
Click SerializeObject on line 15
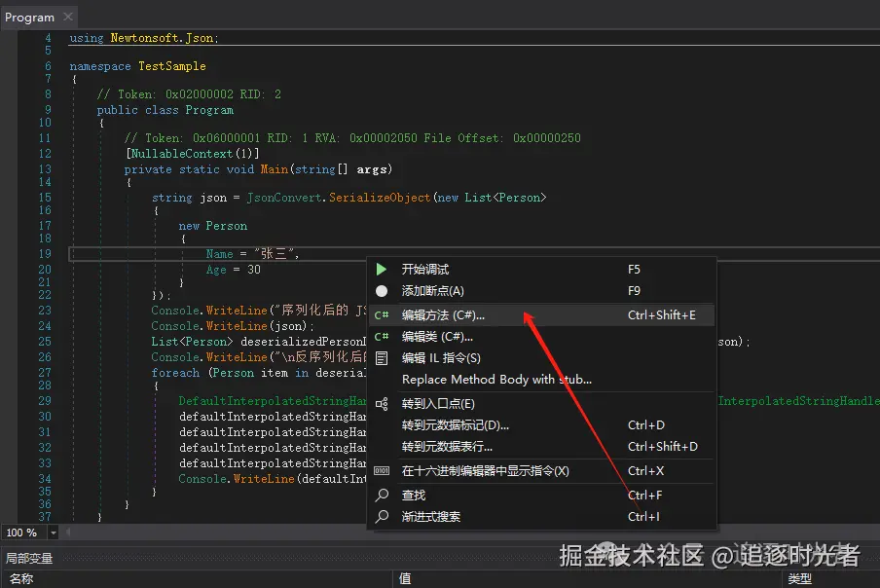(x=380, y=198)
